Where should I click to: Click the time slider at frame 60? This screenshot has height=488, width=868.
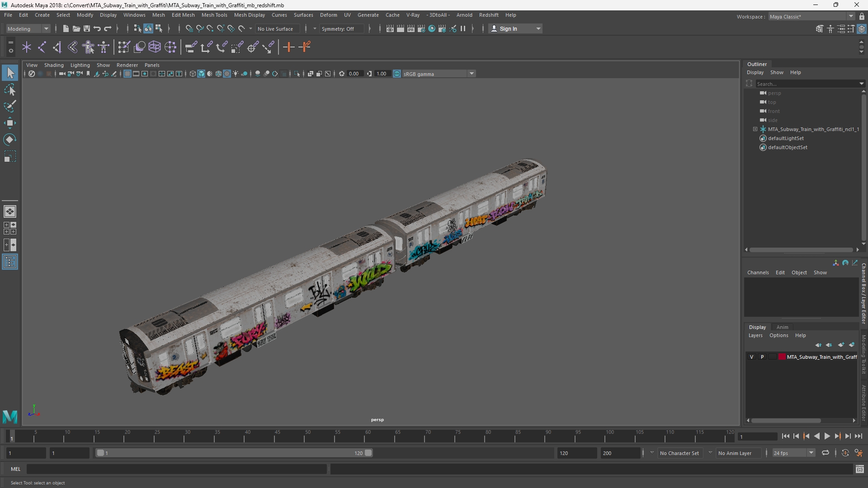(x=368, y=436)
